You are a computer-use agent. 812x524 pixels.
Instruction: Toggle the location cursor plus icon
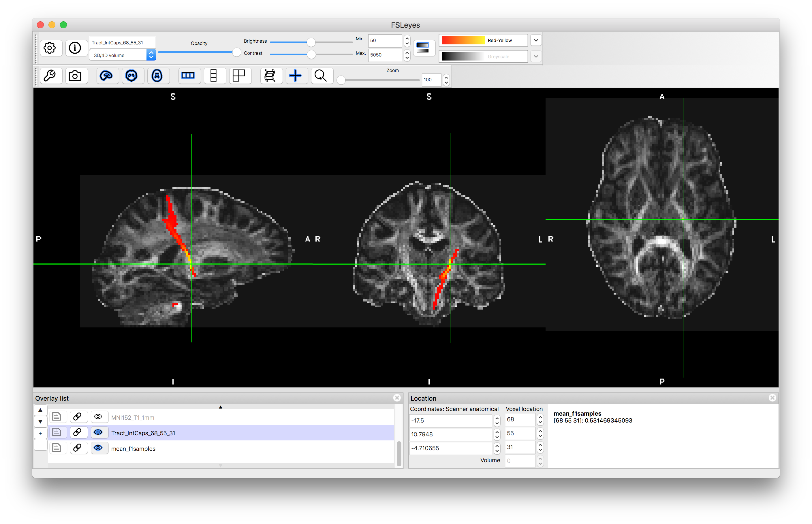click(x=295, y=76)
